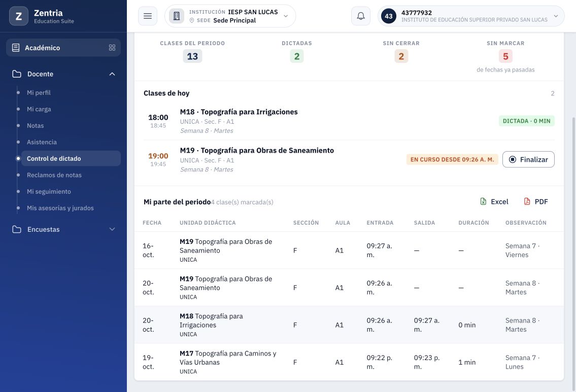Click the Académico module grid icon
Image resolution: width=576 pixels, height=392 pixels.
[x=112, y=48]
